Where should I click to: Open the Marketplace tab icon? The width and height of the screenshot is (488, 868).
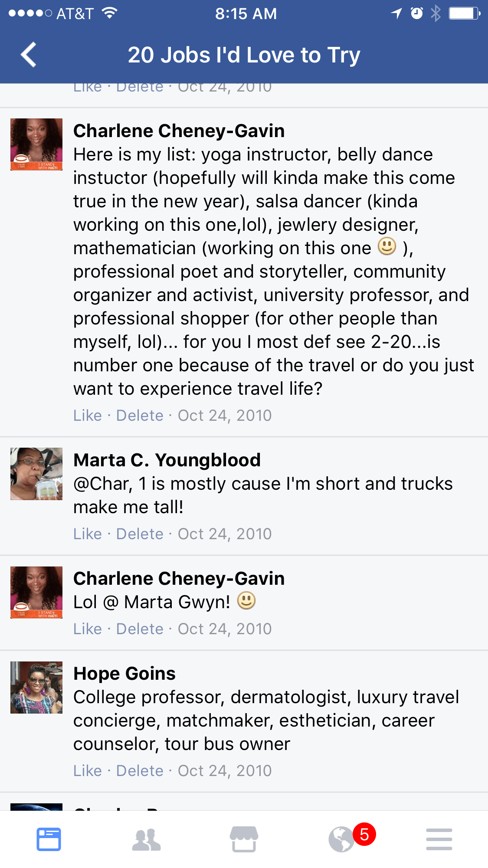click(x=244, y=839)
